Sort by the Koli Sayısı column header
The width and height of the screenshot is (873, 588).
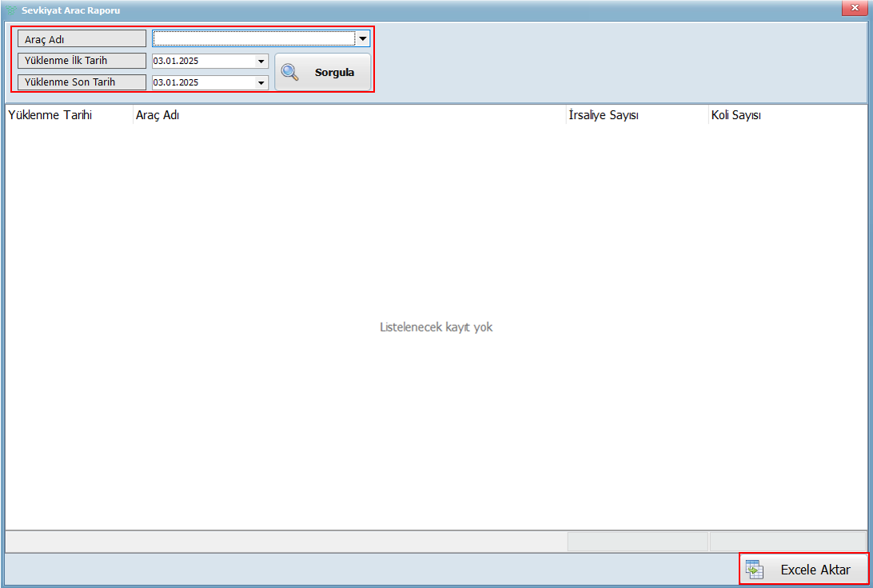tap(735, 115)
